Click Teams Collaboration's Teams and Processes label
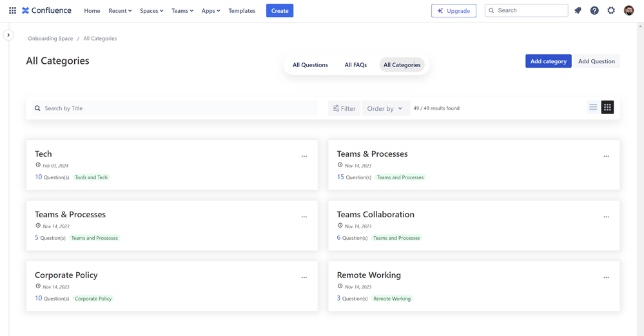This screenshot has height=336, width=644. point(396,238)
